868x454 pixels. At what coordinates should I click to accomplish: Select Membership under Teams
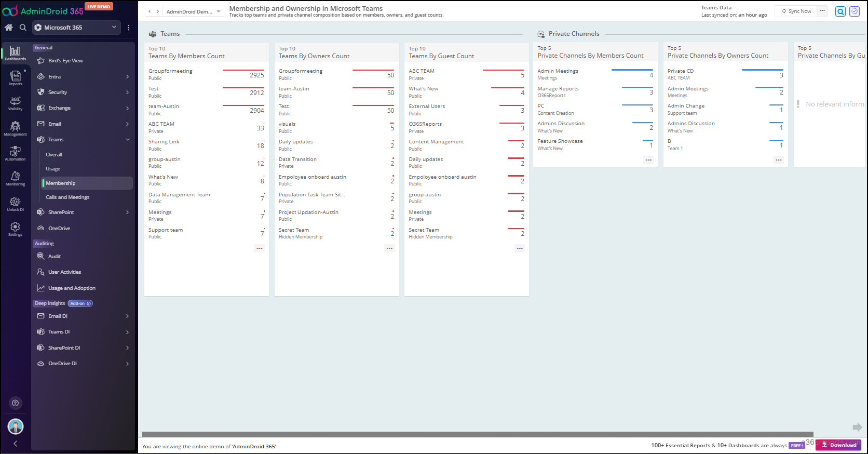click(x=87, y=183)
